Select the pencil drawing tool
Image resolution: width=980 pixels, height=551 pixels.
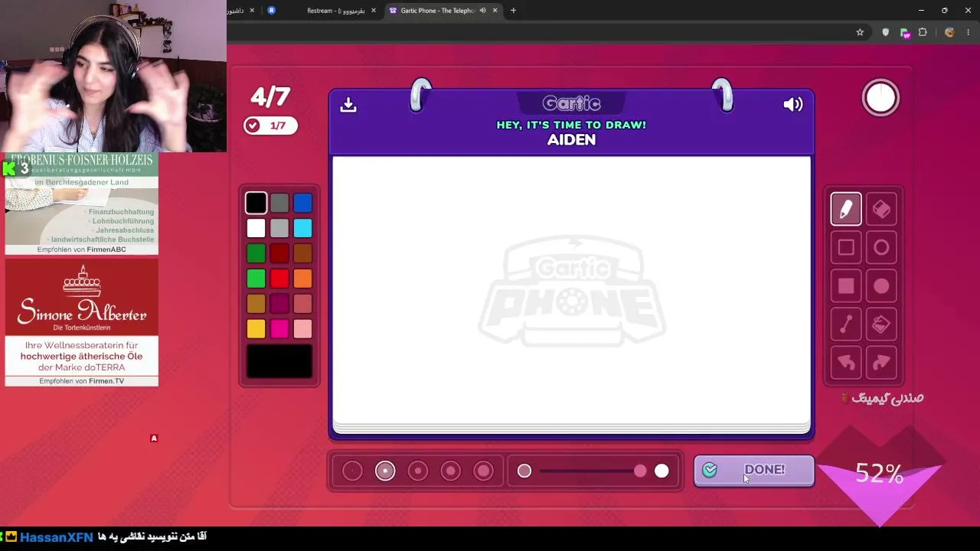846,209
